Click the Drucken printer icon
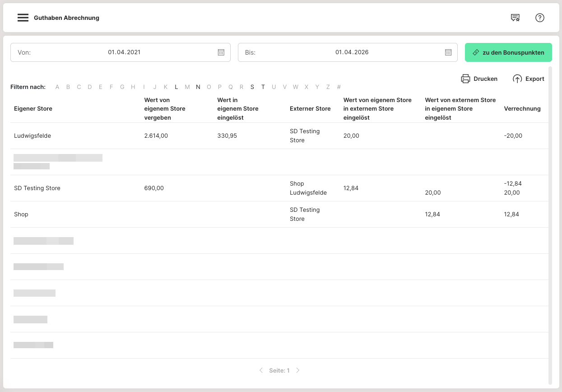Viewport: 562px width, 392px height. (x=465, y=79)
